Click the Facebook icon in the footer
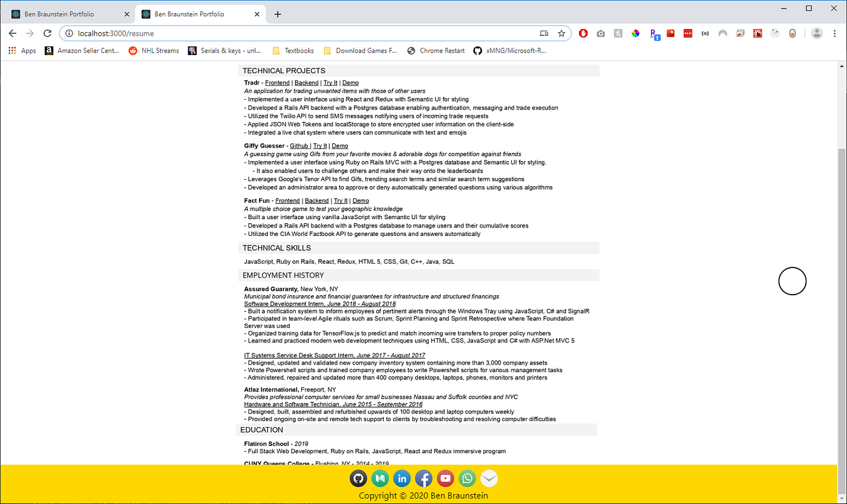The image size is (847, 504). tap(423, 478)
